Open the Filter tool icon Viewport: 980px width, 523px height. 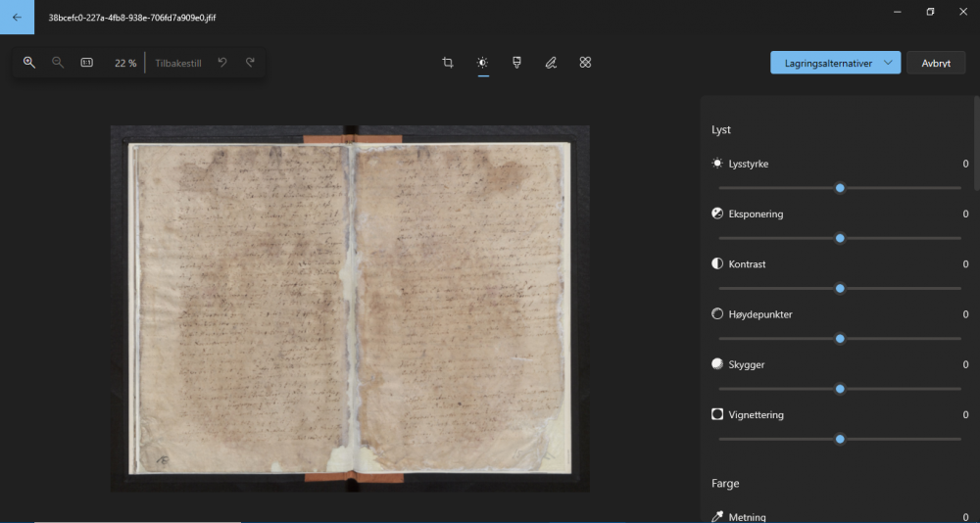[516, 63]
